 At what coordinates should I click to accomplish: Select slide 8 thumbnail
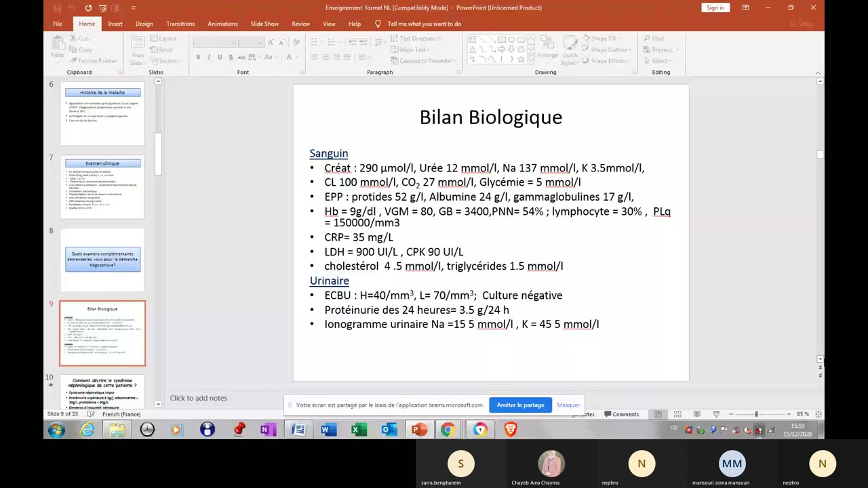(102, 260)
